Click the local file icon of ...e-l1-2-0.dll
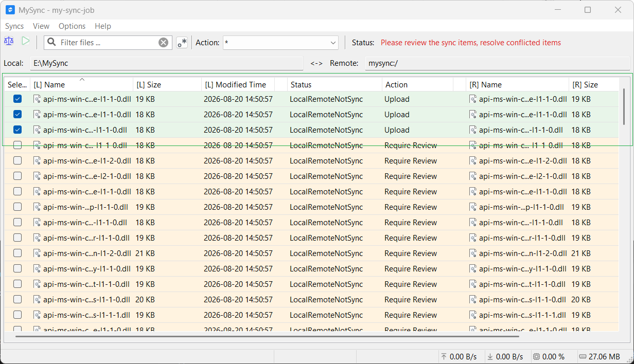 [x=37, y=161]
